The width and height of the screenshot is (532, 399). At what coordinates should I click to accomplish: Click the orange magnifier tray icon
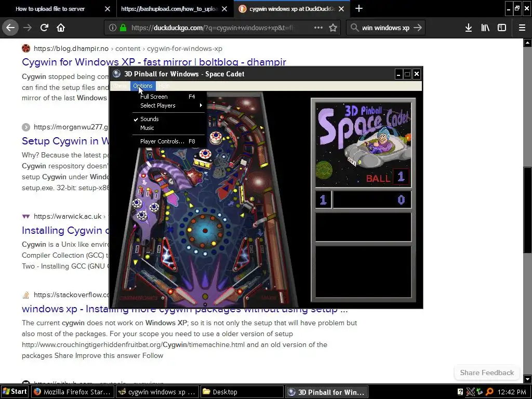pyautogui.click(x=489, y=392)
